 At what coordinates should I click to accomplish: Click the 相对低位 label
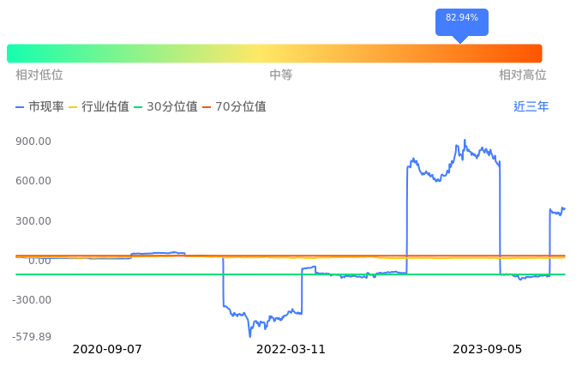[x=39, y=75]
